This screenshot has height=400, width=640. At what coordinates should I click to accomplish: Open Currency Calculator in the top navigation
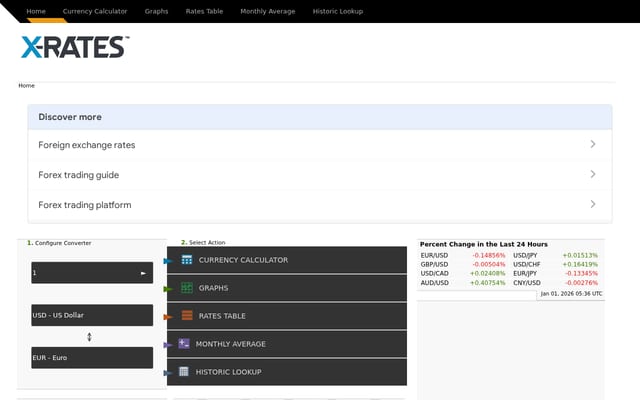point(95,11)
